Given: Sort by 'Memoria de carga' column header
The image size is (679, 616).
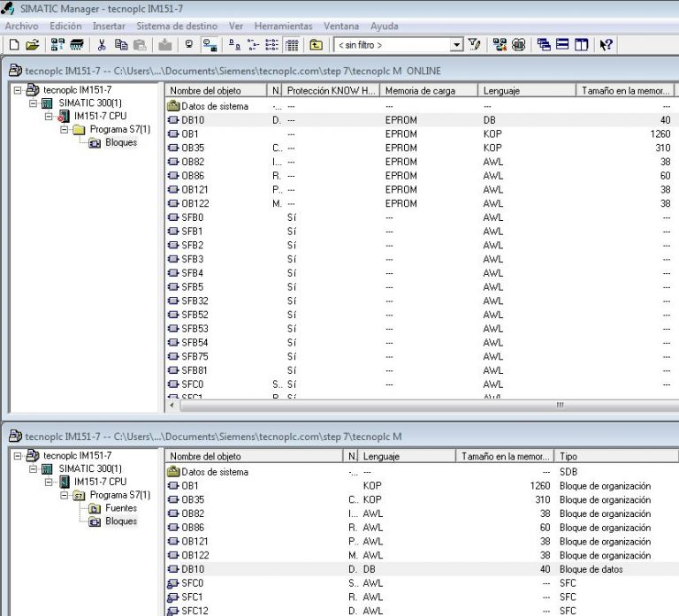Looking at the screenshot, I should [429, 90].
